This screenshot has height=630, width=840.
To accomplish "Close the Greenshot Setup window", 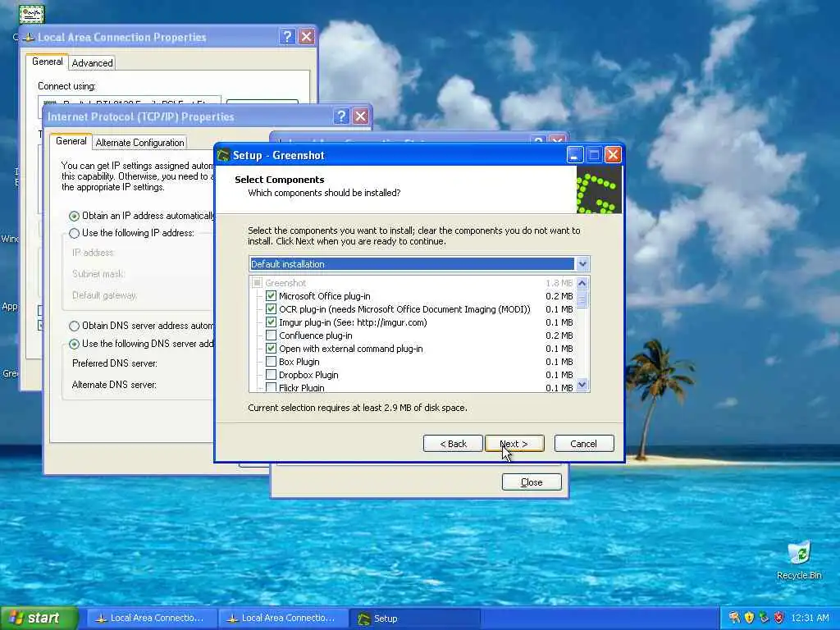I will (613, 155).
